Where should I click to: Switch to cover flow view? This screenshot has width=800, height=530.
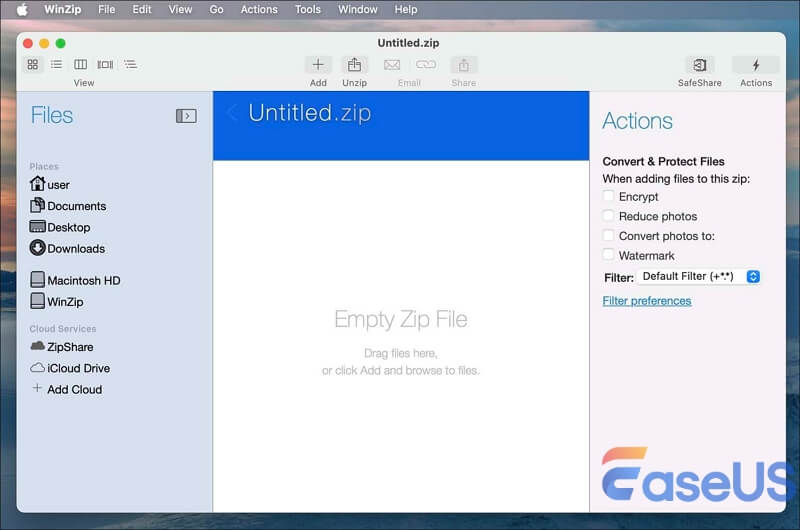click(105, 64)
